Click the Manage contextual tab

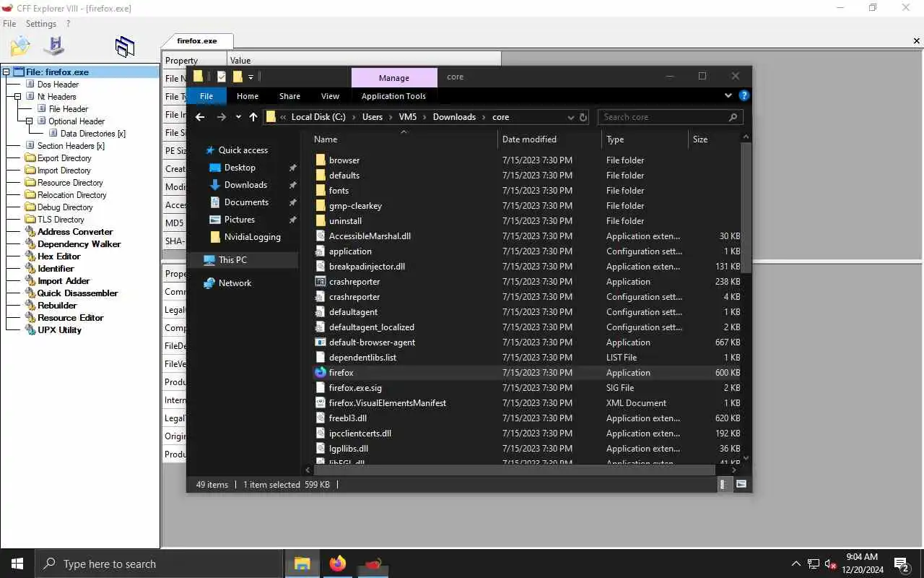pyautogui.click(x=393, y=77)
